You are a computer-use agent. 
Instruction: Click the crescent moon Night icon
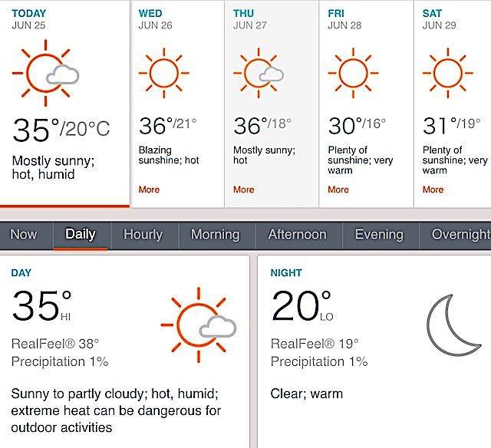[x=453, y=325]
